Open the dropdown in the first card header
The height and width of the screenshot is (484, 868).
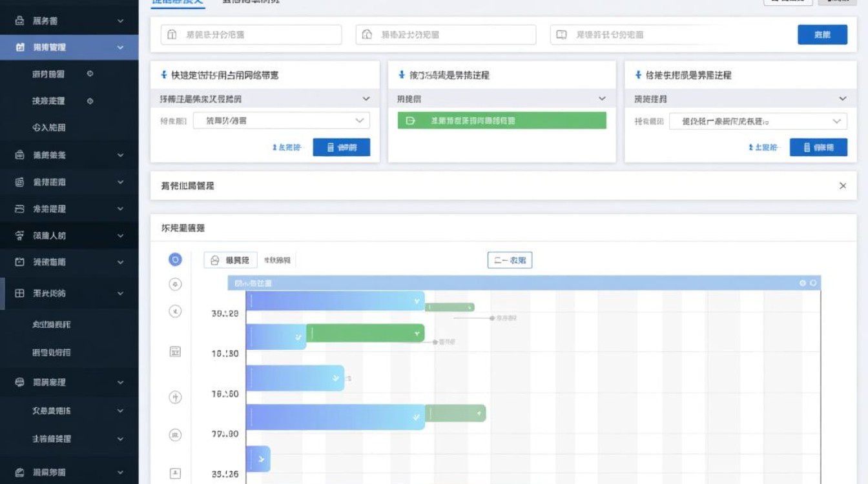367,98
